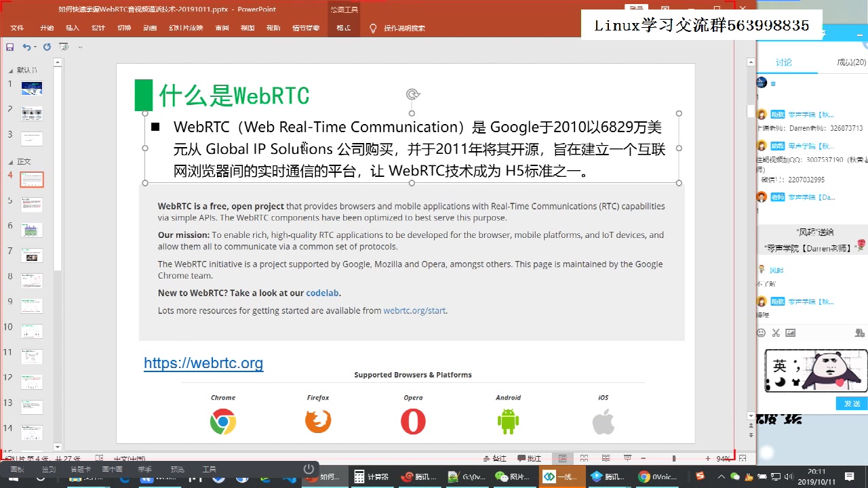Click the https://webrtc.org hyperlink
The width and height of the screenshot is (868, 488).
(203, 363)
